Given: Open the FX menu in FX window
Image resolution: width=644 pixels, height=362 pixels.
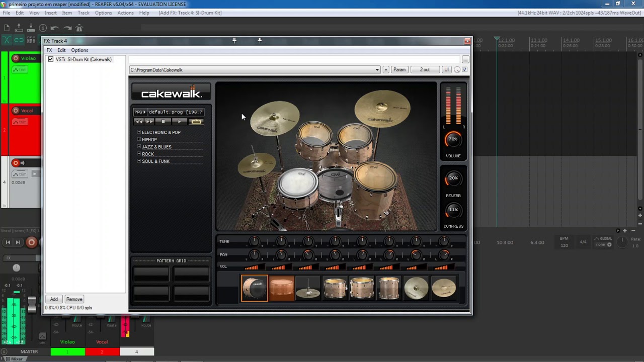Looking at the screenshot, I should (49, 50).
